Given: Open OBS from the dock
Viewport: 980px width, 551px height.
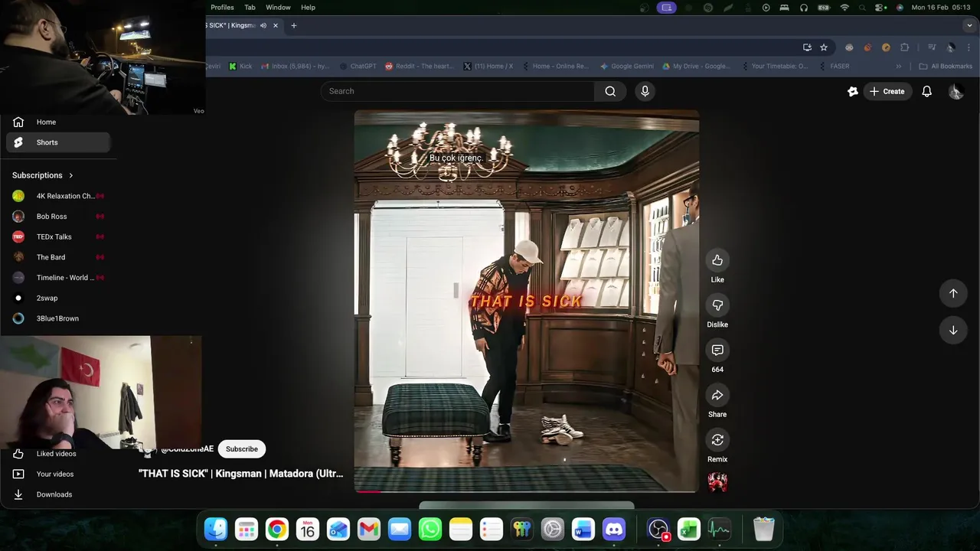Looking at the screenshot, I should (658, 529).
